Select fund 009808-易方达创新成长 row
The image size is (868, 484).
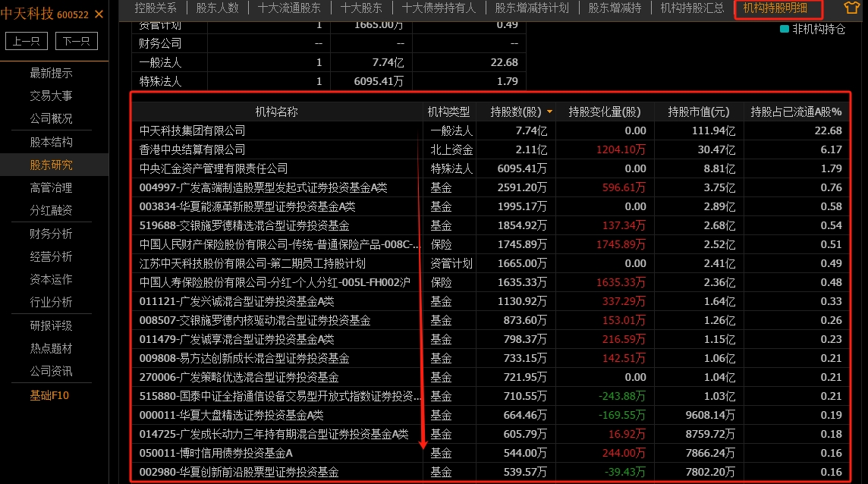click(490, 358)
